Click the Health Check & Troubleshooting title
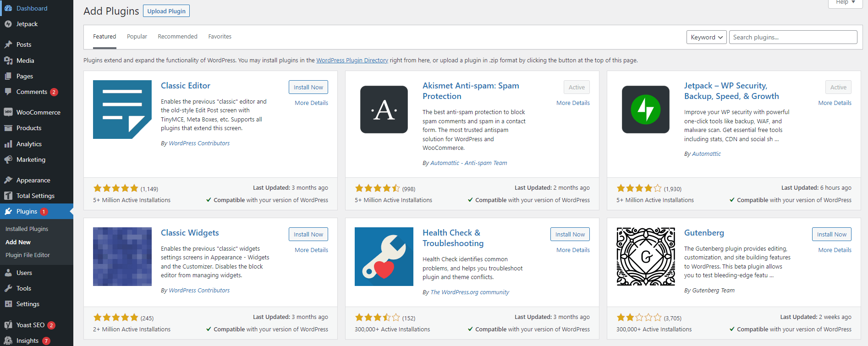 pyautogui.click(x=453, y=238)
